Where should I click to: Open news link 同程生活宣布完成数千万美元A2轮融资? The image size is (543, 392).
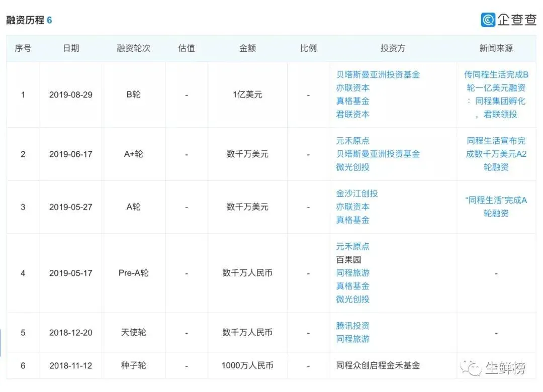click(496, 154)
